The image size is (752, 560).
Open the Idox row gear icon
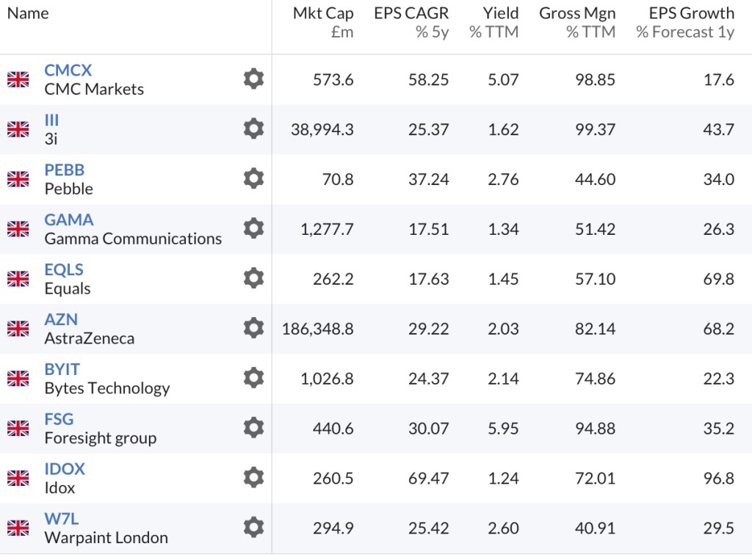[x=253, y=478]
